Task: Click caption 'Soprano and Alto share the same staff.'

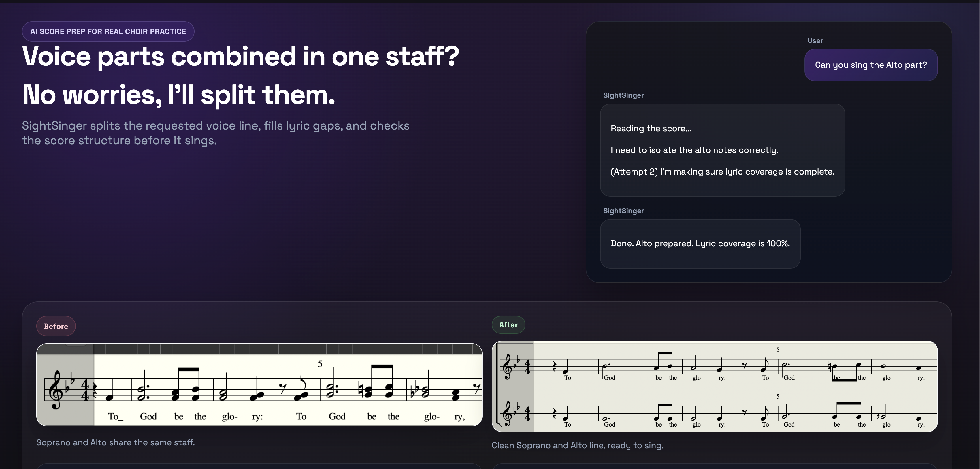Action: click(x=115, y=442)
